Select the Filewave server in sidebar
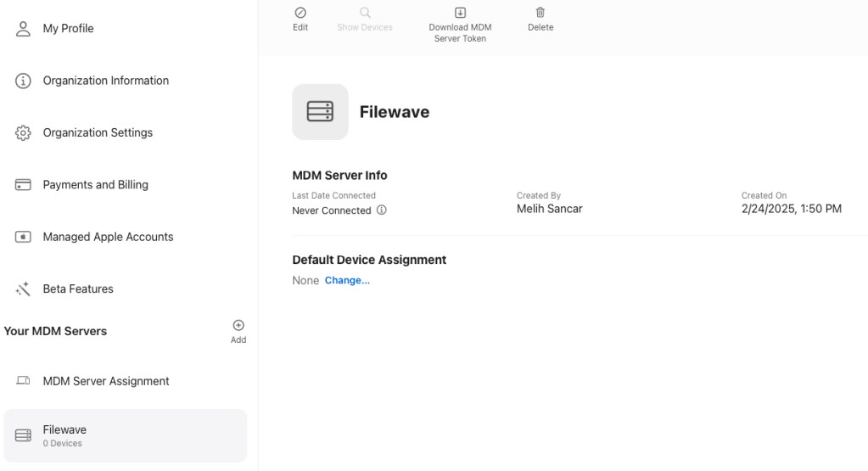This screenshot has height=471, width=868. pyautogui.click(x=125, y=435)
